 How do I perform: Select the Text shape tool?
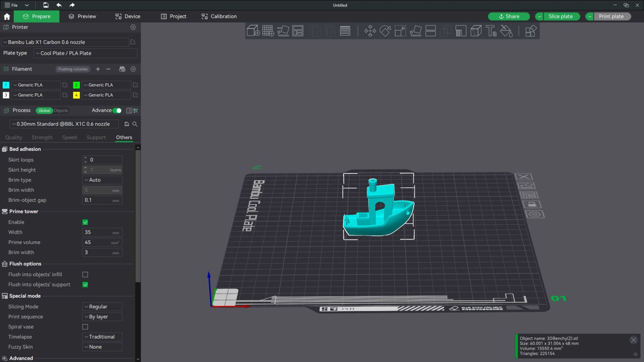coord(491,31)
